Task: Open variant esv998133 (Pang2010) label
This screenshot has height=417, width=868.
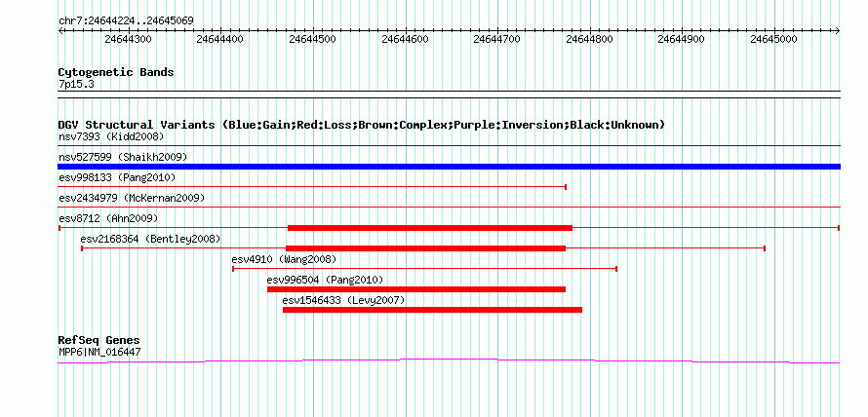Action: (x=117, y=178)
